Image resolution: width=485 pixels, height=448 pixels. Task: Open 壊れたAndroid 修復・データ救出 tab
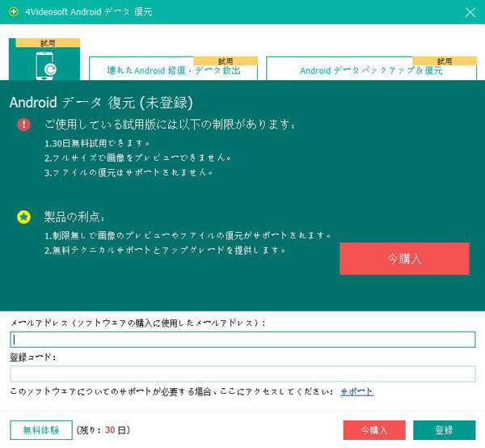click(173, 69)
